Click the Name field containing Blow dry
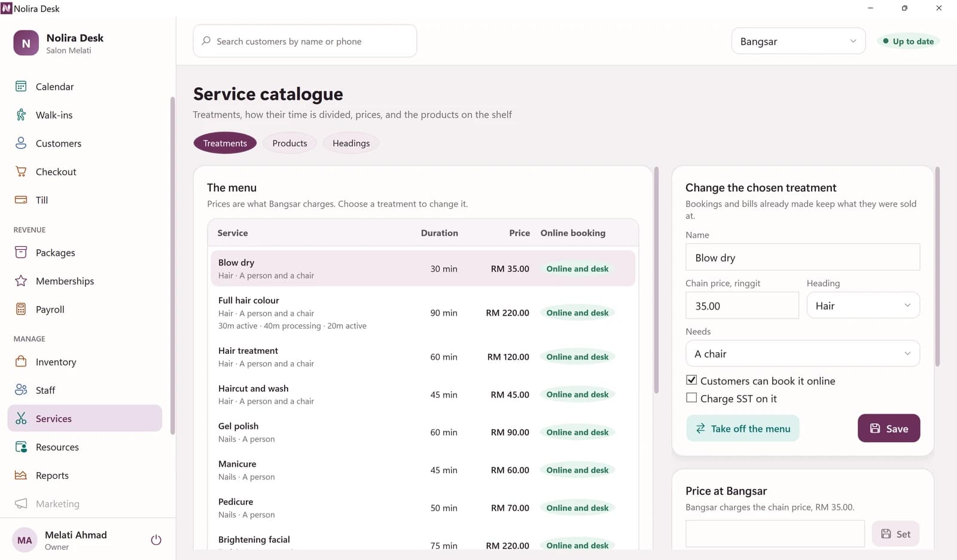 803,257
